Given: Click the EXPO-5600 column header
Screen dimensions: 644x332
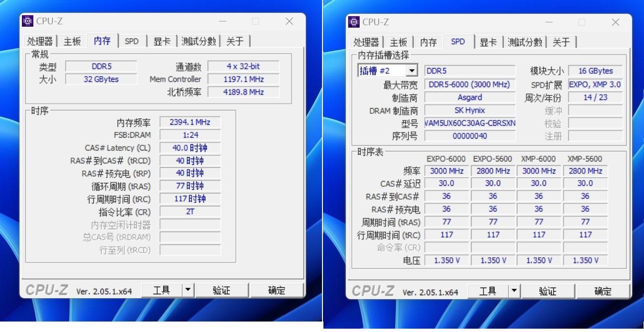Looking at the screenshot, I should pos(493,159).
